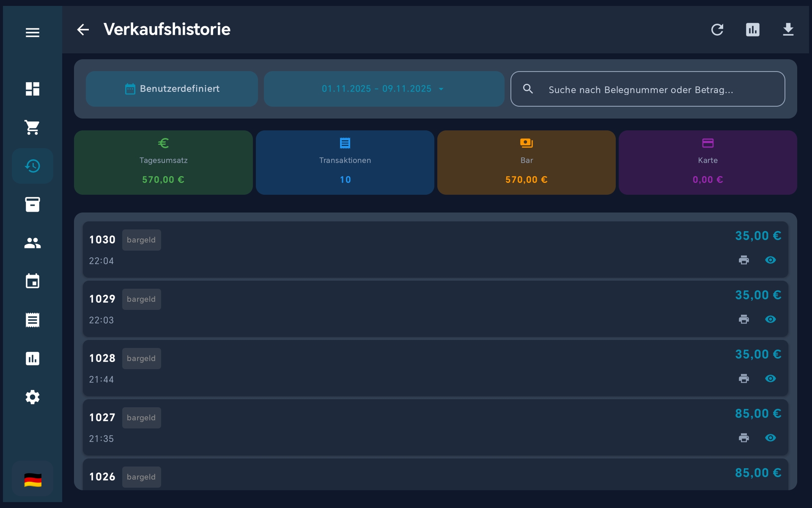
Task: Select the green Tagesumsatz card
Action: coord(163,162)
